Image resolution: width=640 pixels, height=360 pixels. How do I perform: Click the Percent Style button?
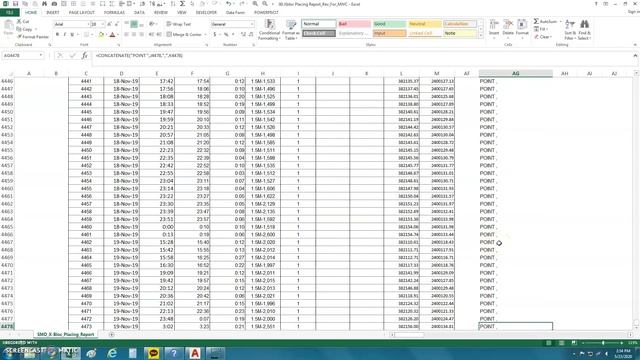coord(226,35)
